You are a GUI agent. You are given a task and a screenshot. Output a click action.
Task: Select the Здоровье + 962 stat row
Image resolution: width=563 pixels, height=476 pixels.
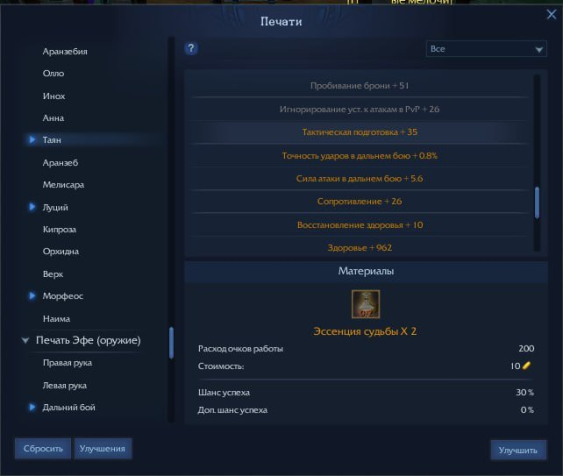click(x=360, y=248)
